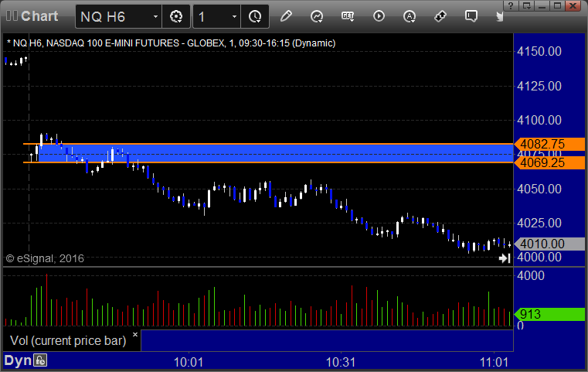
Task: Click the 4010.00 current price label
Action: pos(549,244)
